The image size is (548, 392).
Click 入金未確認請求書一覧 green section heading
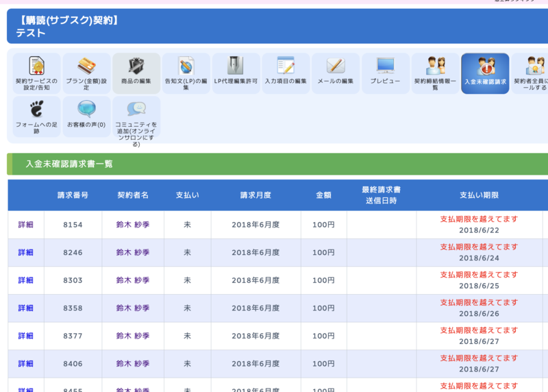[x=69, y=164]
